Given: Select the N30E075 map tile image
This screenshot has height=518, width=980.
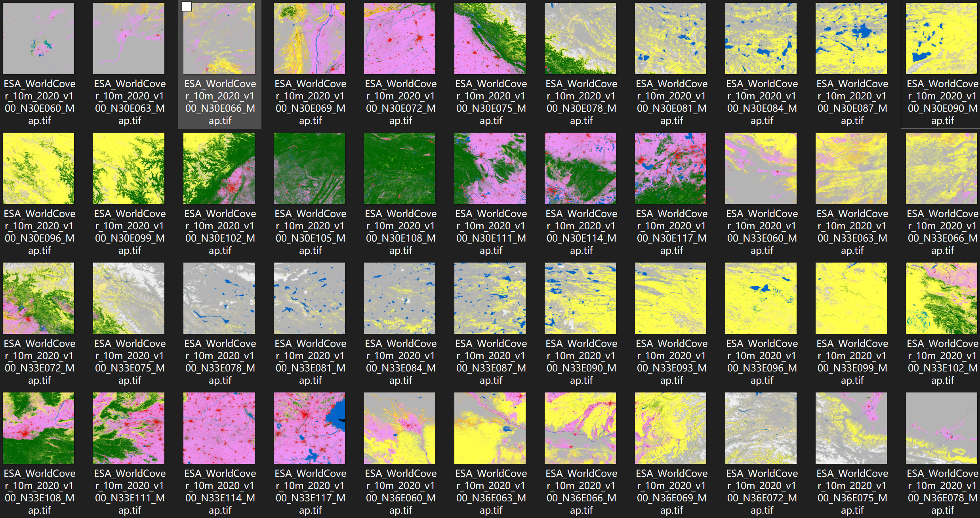Looking at the screenshot, I should pos(490,38).
